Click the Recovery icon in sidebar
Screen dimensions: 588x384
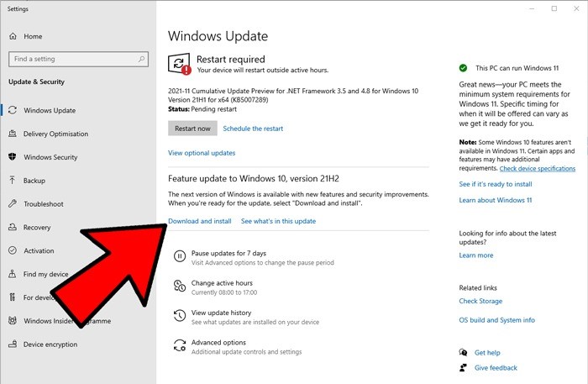click(13, 227)
